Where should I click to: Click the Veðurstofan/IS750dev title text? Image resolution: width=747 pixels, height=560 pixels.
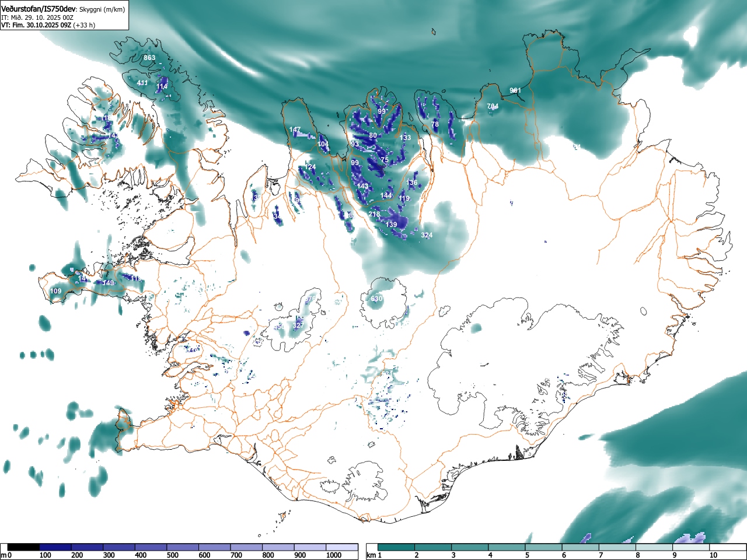click(39, 9)
